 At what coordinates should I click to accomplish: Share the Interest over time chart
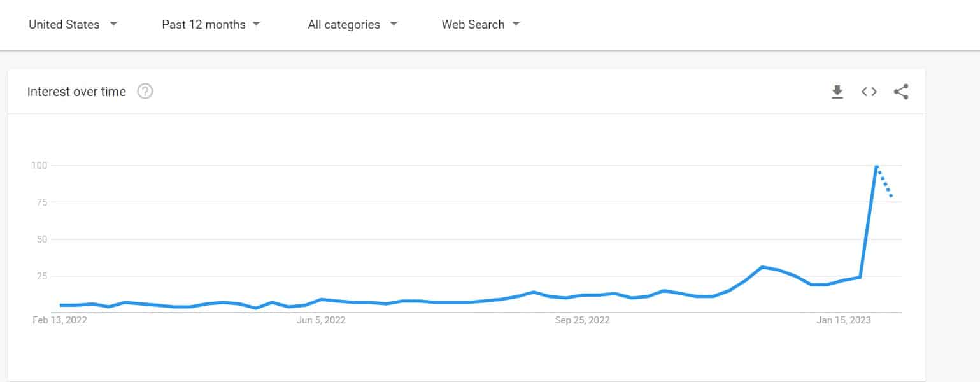click(901, 92)
